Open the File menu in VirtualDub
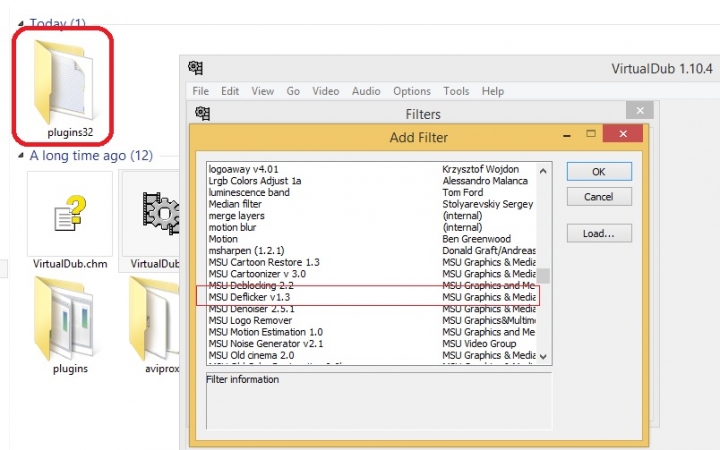Image resolution: width=720 pixels, height=450 pixels. (x=200, y=91)
